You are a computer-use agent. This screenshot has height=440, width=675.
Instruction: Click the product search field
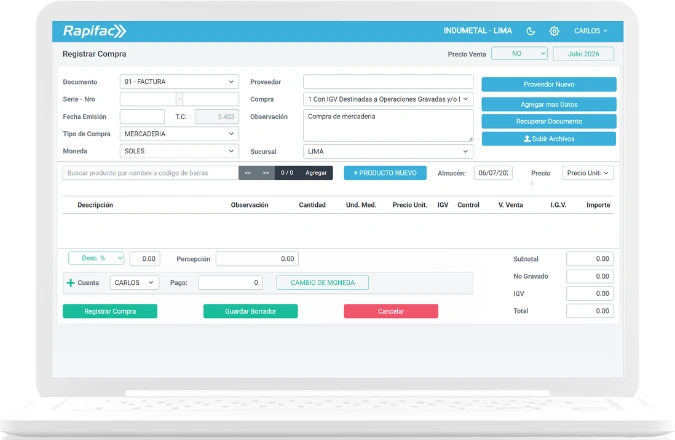point(150,173)
